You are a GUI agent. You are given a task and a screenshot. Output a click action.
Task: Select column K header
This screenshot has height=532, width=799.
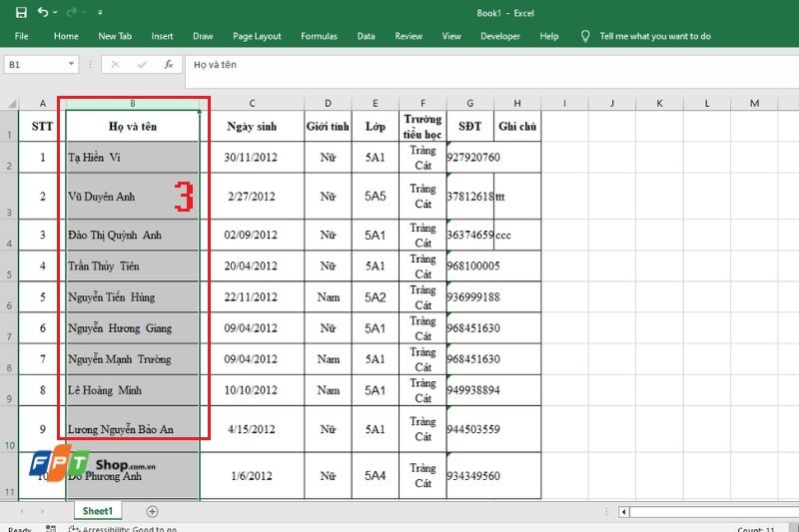click(659, 104)
